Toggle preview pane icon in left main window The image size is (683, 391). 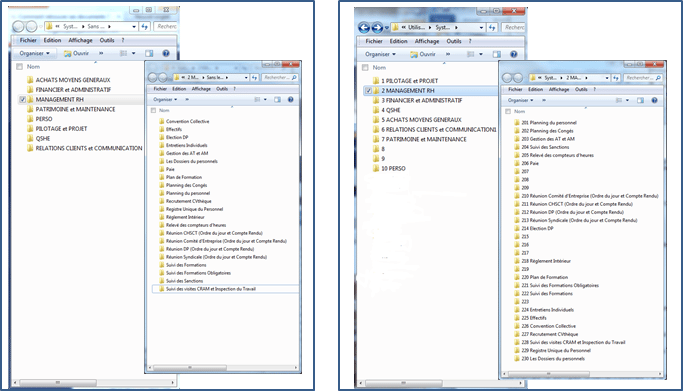149,53
